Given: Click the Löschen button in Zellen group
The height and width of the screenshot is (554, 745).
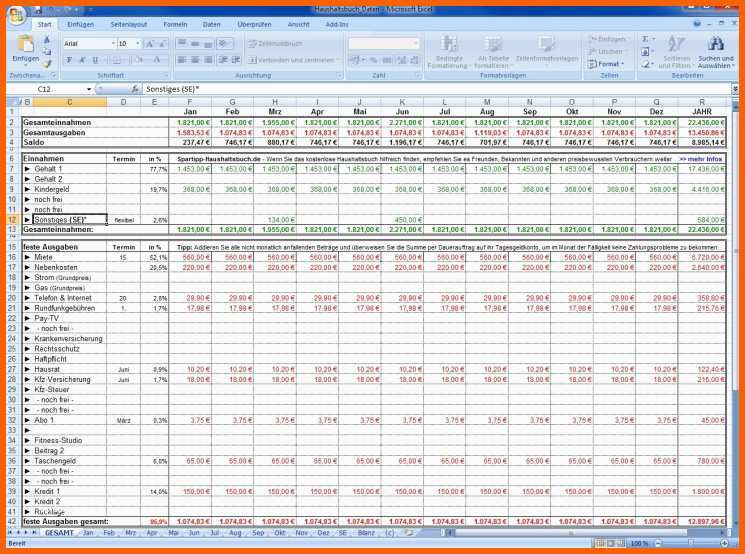Looking at the screenshot, I should tap(606, 51).
